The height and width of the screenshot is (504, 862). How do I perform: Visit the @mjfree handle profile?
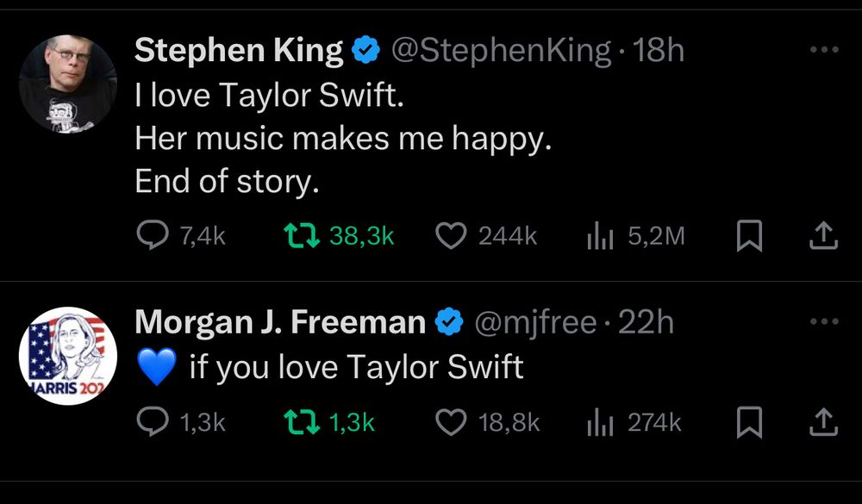point(535,323)
